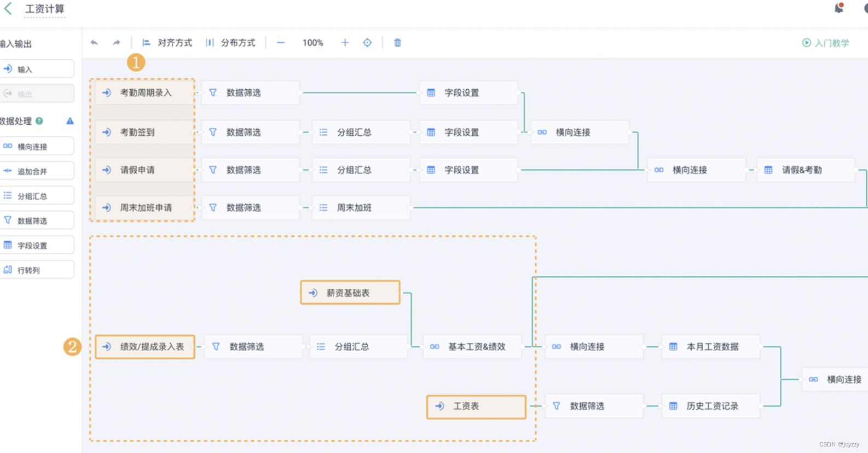Pick 数据筛选 from the sidebar

[36, 220]
